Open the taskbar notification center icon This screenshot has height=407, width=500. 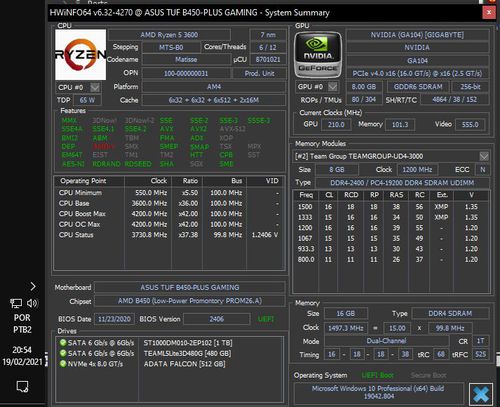tap(22, 387)
